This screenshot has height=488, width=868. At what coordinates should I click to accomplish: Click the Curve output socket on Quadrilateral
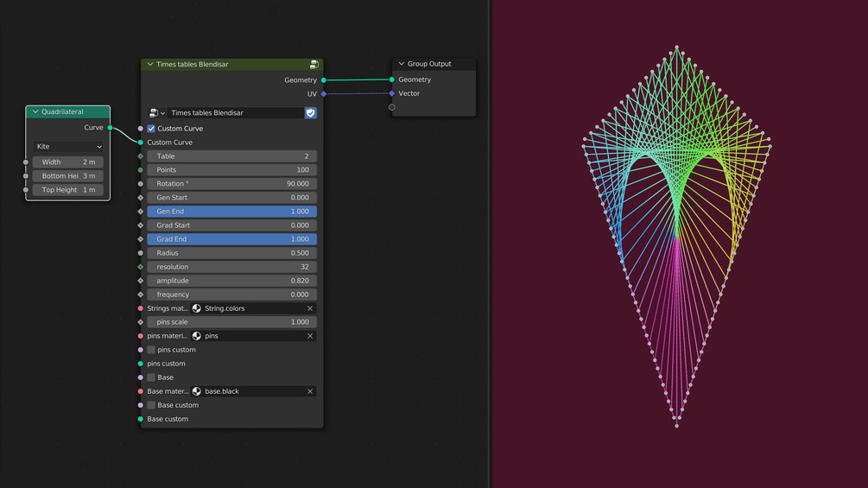click(111, 128)
